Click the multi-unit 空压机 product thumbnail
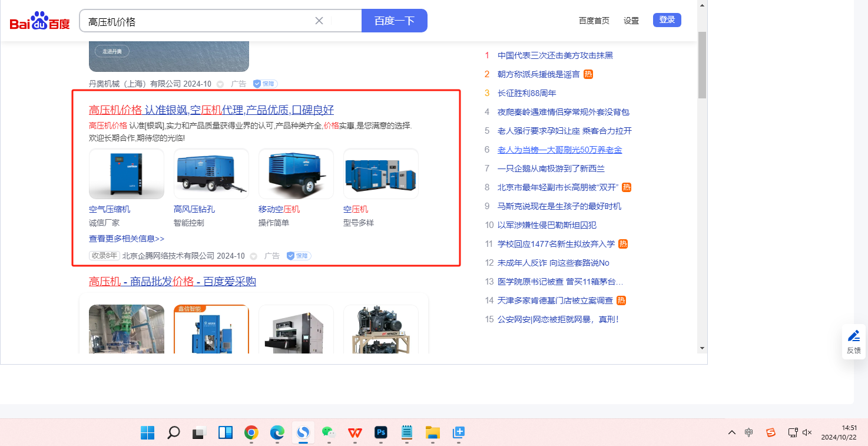Viewport: 868px width, 446px height. [381, 174]
